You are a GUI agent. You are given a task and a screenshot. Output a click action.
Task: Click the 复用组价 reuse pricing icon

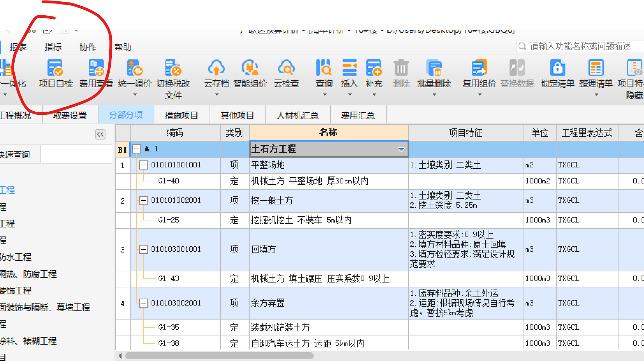(479, 68)
